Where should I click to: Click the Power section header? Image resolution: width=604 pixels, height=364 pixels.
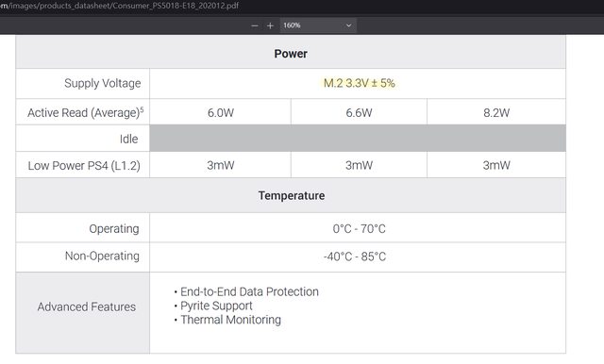coord(291,54)
